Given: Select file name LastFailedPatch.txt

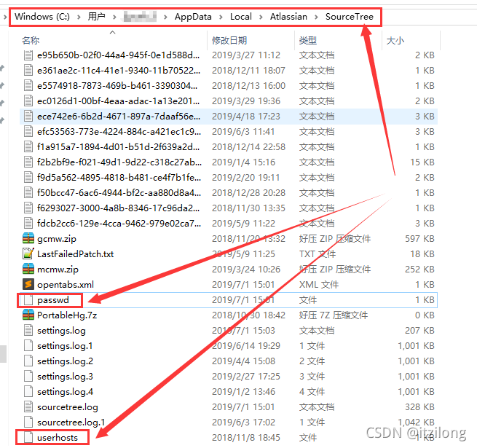Looking at the screenshot, I should [75, 254].
